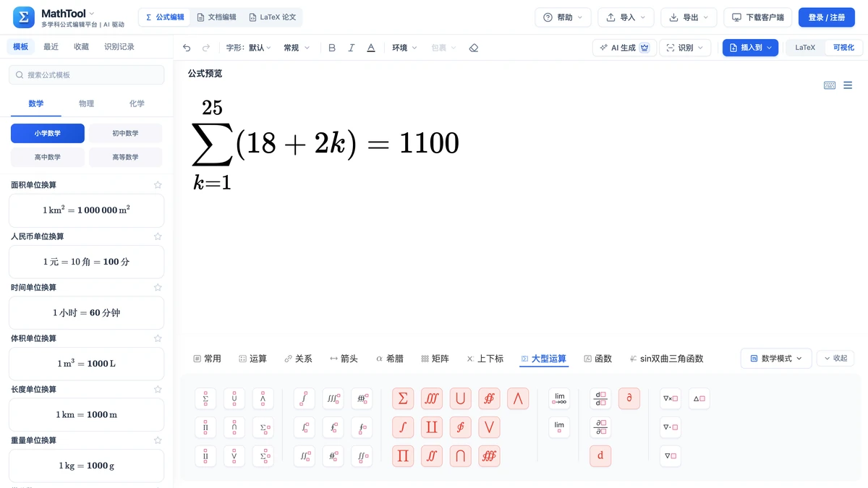Open the 导入 import dropdown
Viewport: 868px width, 488px height.
(x=626, y=17)
